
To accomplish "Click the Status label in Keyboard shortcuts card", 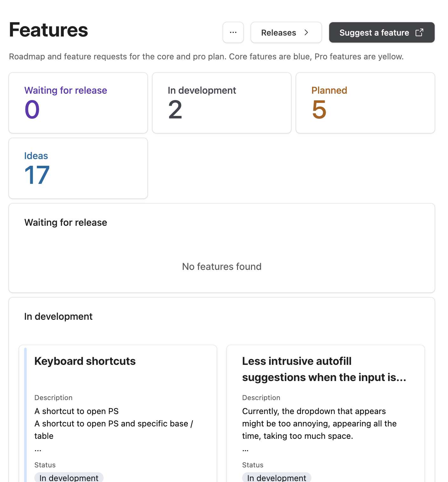I will (45, 465).
